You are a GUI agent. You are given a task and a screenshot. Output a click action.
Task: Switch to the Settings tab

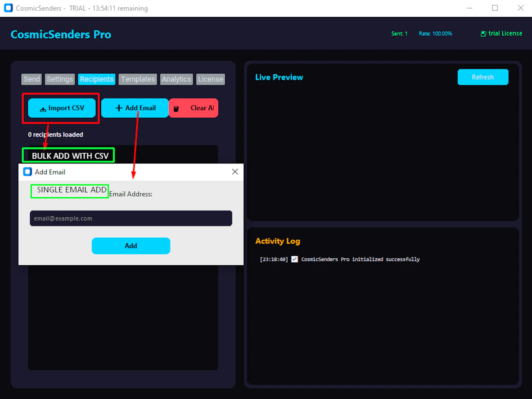[x=60, y=79]
